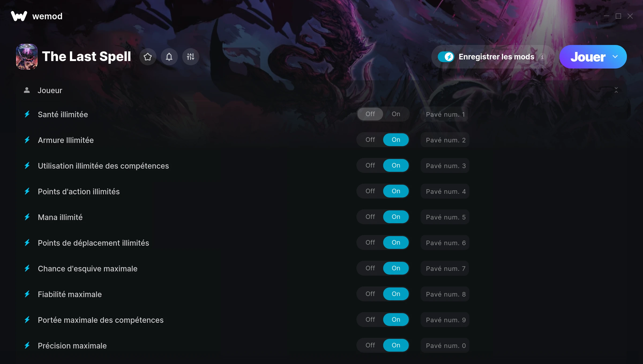This screenshot has height=364, width=643.
Task: Click lightning icon next to Santé illimitée
Action: click(x=27, y=114)
